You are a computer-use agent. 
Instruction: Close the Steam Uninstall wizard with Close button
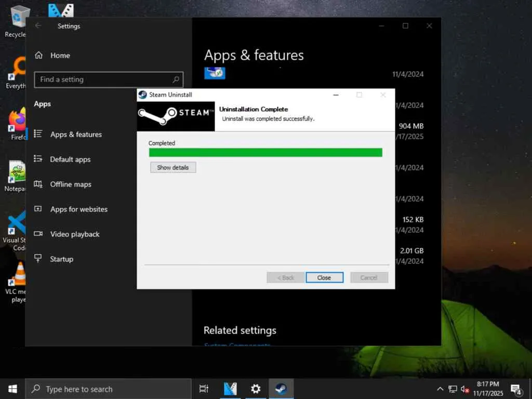click(x=324, y=277)
